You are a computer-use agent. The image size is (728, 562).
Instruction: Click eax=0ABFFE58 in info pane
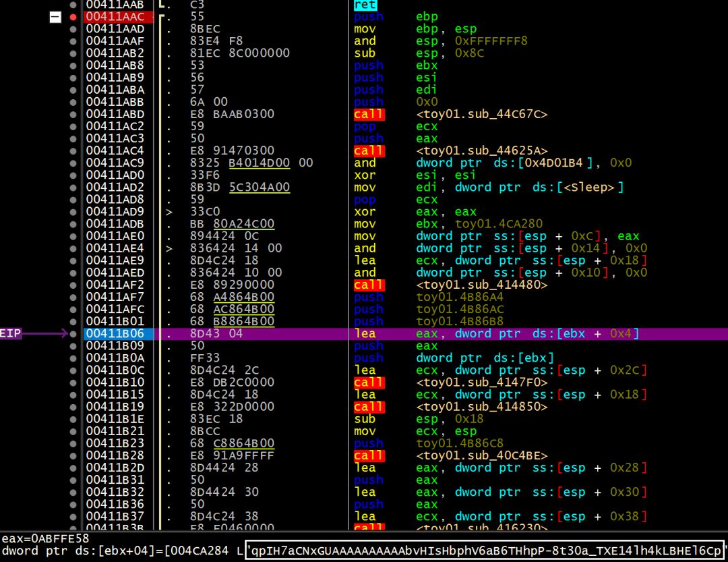pos(46,539)
